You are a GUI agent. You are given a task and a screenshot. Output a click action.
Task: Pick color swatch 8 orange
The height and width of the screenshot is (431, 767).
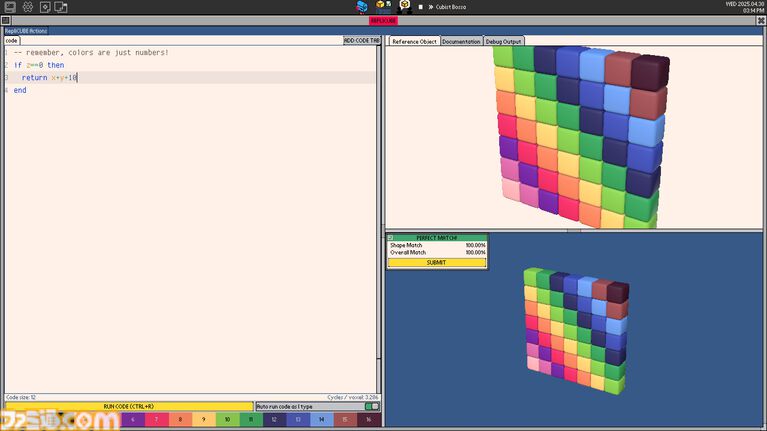[180, 420]
